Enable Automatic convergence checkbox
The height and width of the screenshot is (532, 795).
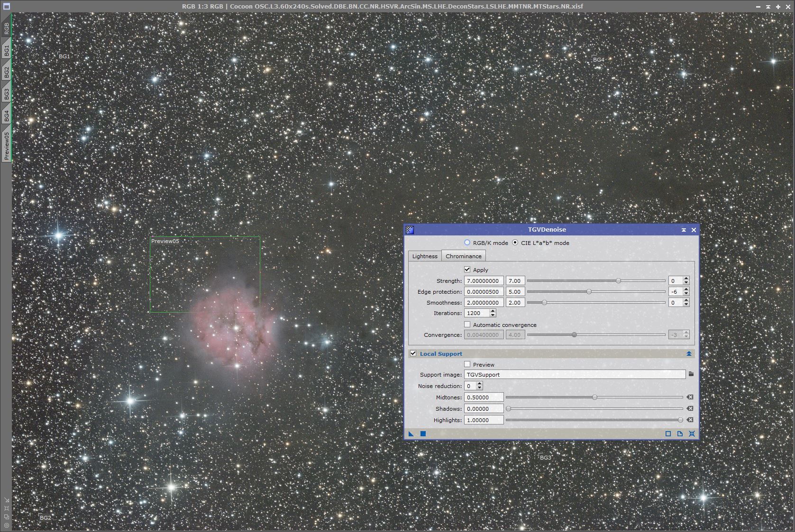click(x=467, y=325)
